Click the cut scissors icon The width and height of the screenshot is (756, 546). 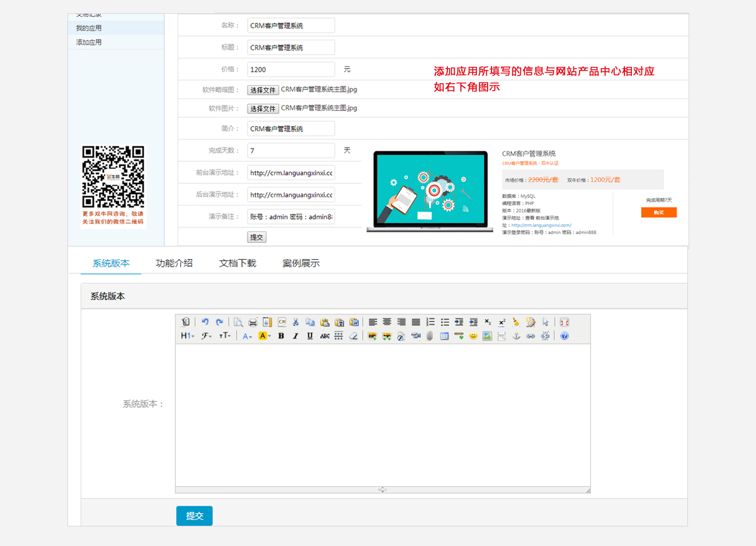coord(295,322)
